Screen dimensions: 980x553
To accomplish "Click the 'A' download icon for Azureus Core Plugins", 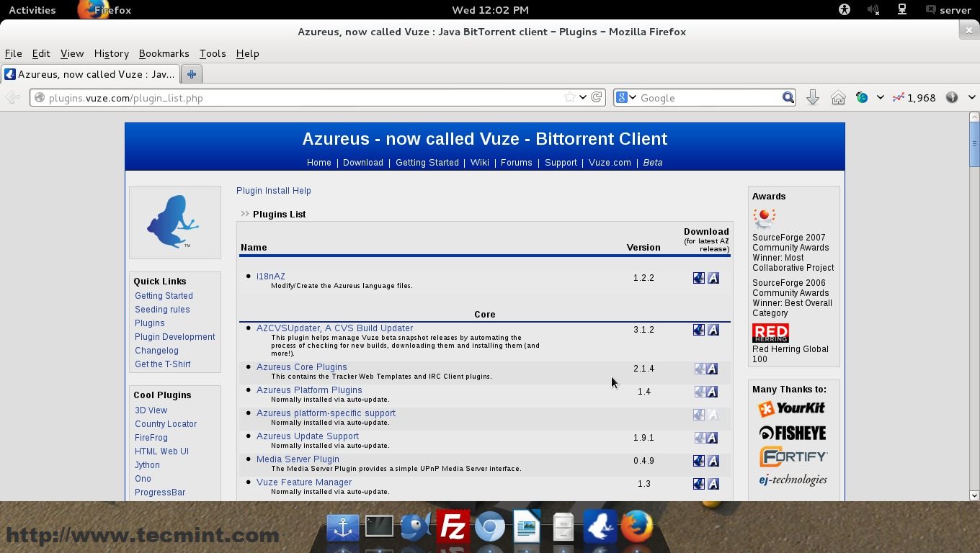I will tap(712, 369).
